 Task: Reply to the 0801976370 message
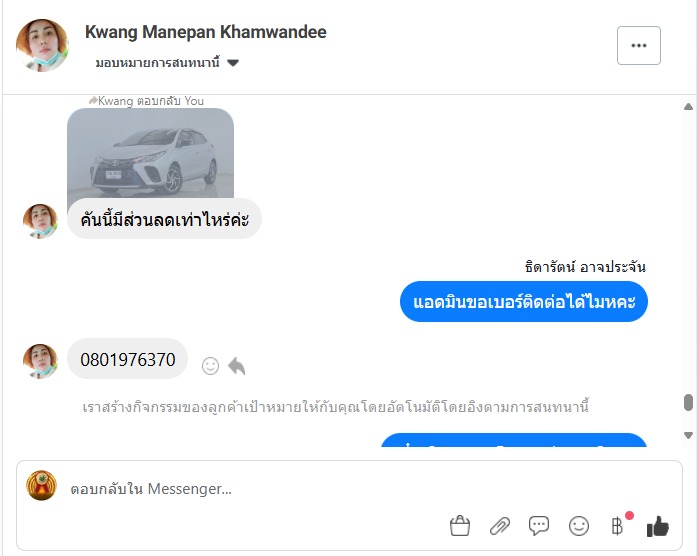click(236, 366)
